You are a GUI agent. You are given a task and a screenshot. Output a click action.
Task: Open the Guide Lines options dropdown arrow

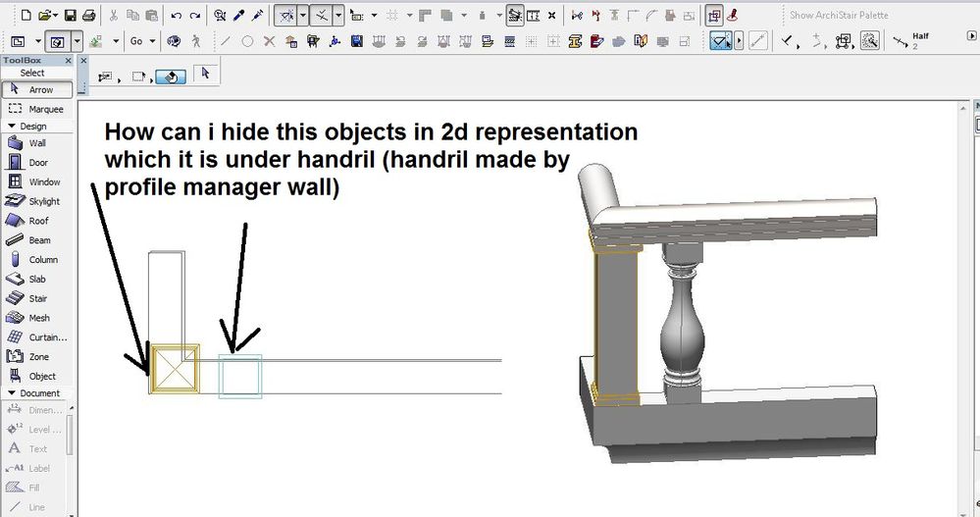(302, 15)
